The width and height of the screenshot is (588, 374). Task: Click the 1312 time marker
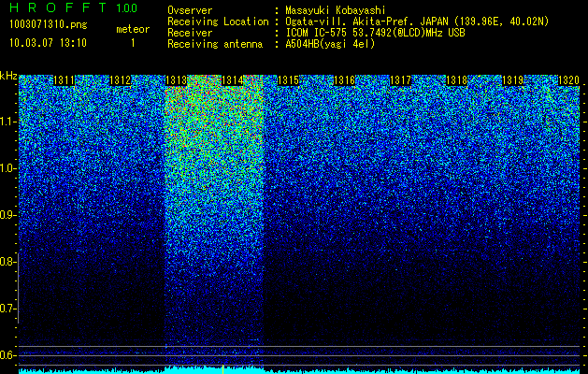click(121, 80)
